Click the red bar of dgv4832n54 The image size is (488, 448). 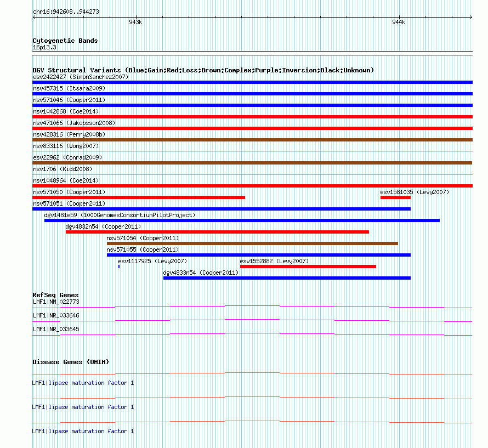tap(218, 232)
